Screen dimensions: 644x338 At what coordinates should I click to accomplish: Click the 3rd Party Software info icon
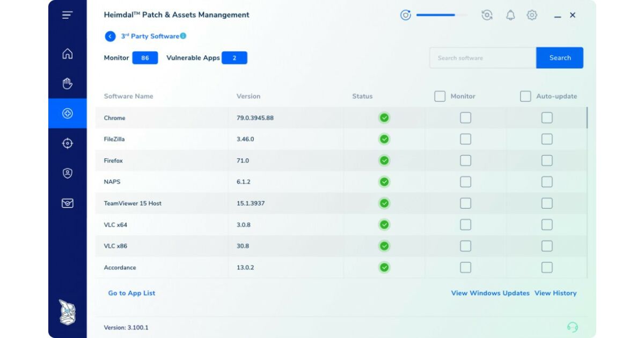tap(183, 36)
